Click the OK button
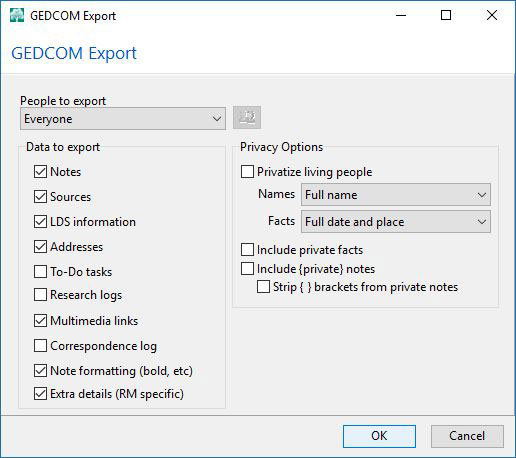 click(379, 436)
